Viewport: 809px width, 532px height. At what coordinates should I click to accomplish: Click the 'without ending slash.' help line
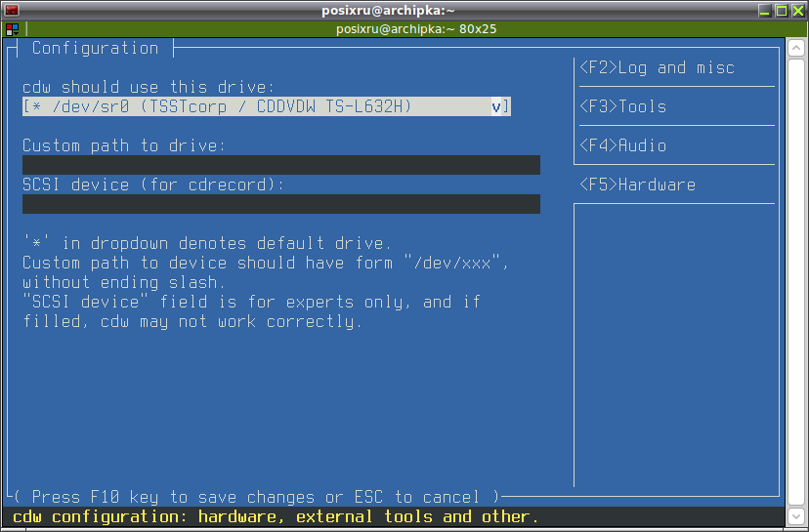point(124,282)
